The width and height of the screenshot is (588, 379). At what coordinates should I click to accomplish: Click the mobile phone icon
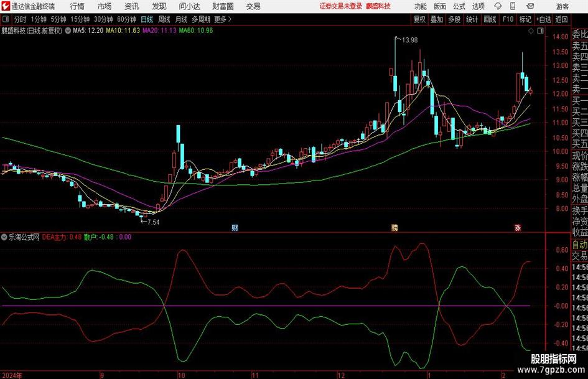pos(513,6)
